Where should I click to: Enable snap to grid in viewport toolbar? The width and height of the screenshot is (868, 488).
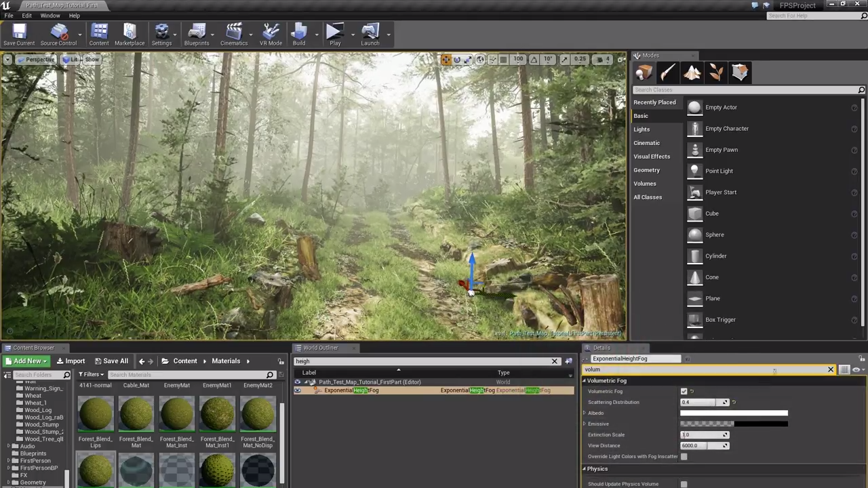pyautogui.click(x=502, y=59)
